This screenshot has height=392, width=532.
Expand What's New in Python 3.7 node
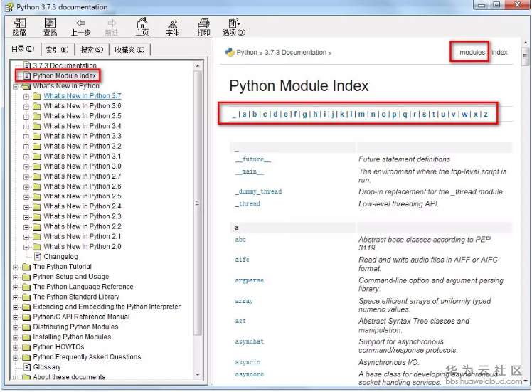tap(26, 96)
